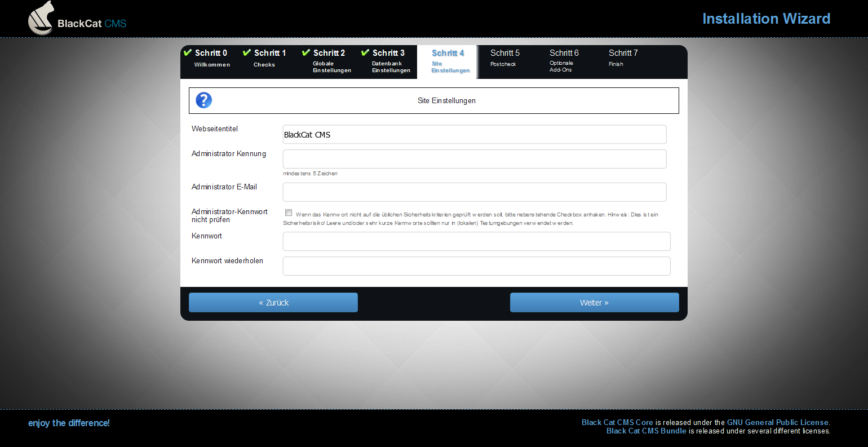This screenshot has width=868, height=447.
Task: Focus the Kennwort wiederholen input field
Action: click(477, 266)
